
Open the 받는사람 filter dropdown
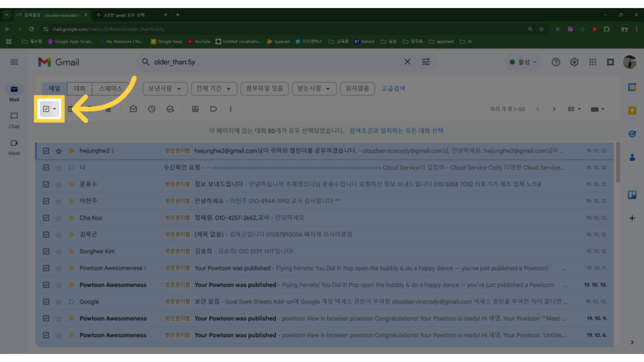[314, 89]
